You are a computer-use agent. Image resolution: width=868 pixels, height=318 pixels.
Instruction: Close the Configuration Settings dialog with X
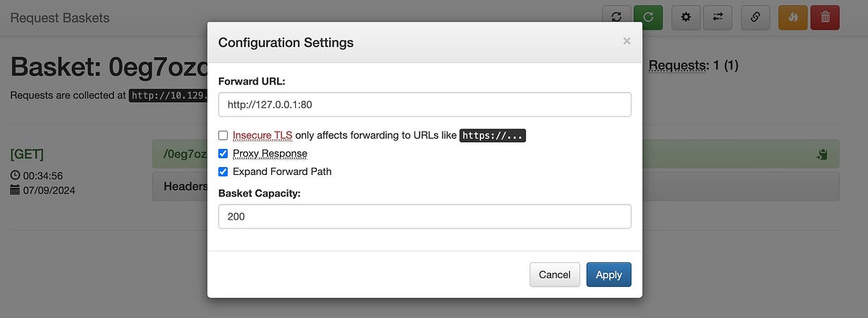click(x=627, y=41)
